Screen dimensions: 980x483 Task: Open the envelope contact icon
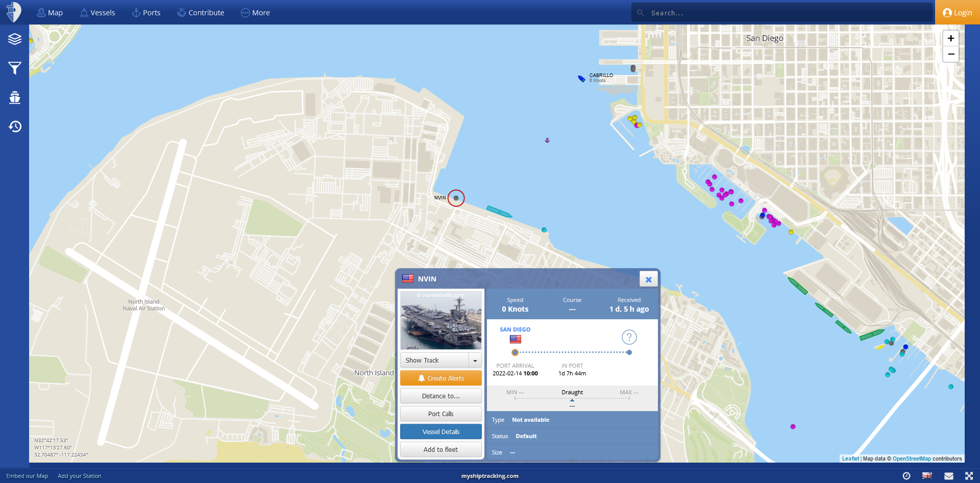pyautogui.click(x=948, y=476)
